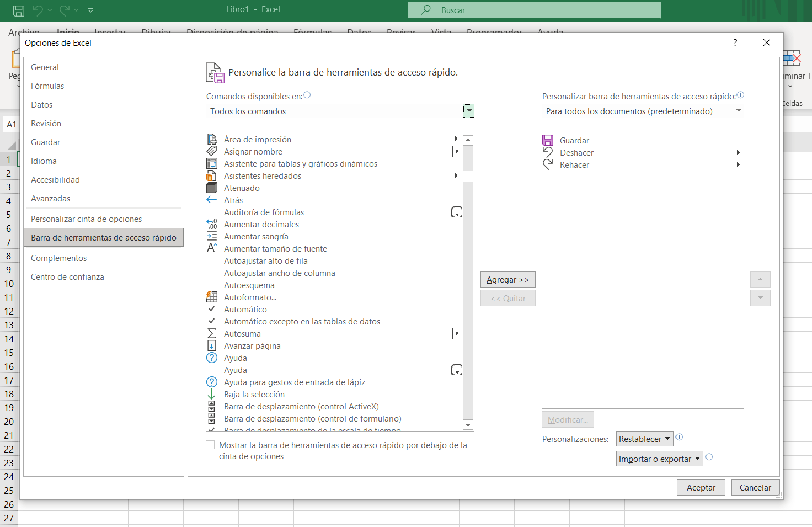
Task: Click the command list scroll down arrow
Action: tap(468, 425)
